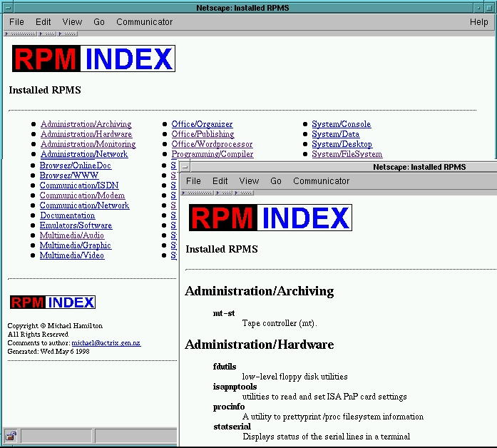This screenshot has width=497, height=448.
Task: Open the Help menu in back window
Action: pyautogui.click(x=478, y=22)
